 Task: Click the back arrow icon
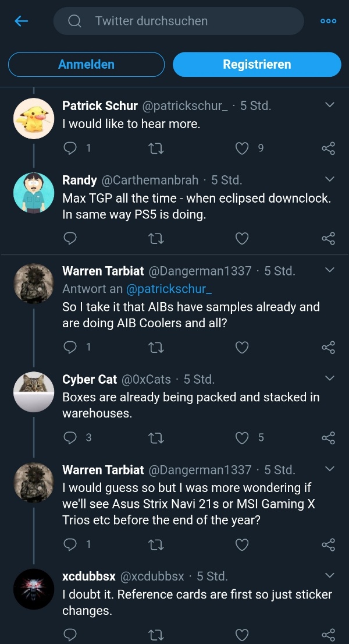coord(22,21)
